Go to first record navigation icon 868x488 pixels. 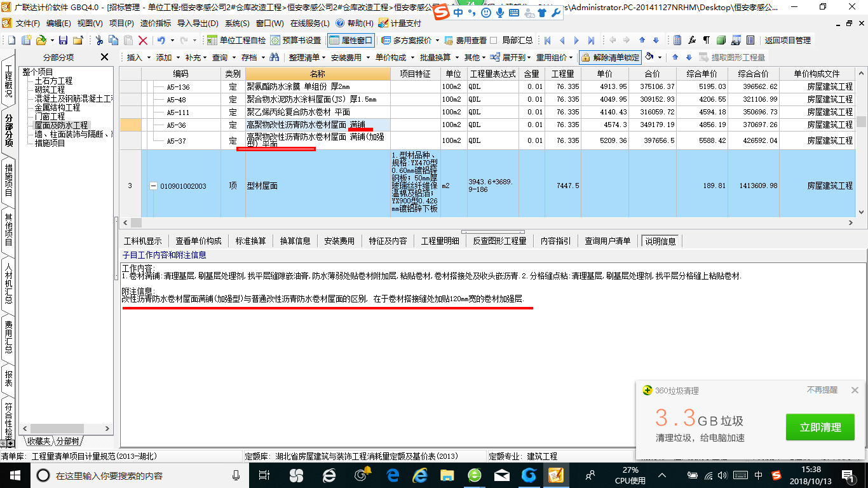pyautogui.click(x=547, y=40)
